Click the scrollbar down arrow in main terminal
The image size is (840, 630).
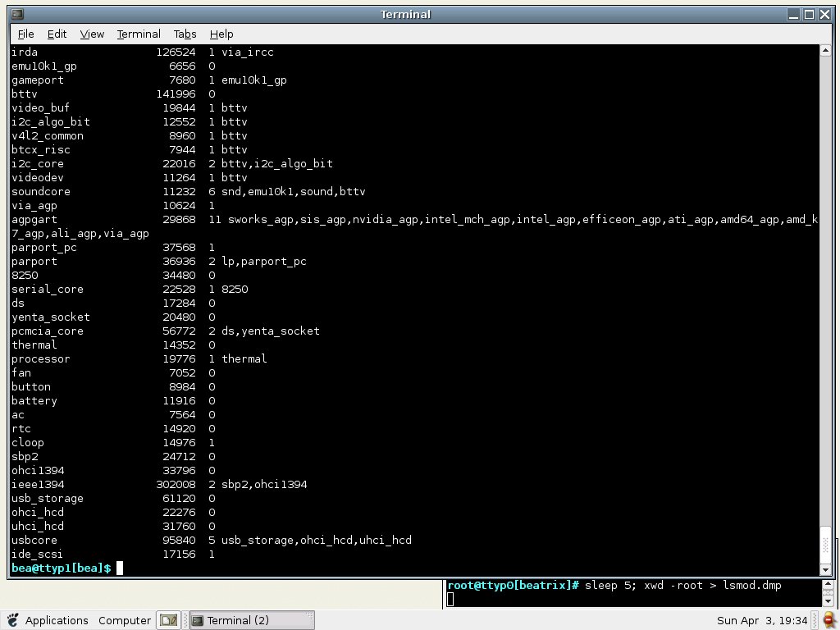coord(825,569)
